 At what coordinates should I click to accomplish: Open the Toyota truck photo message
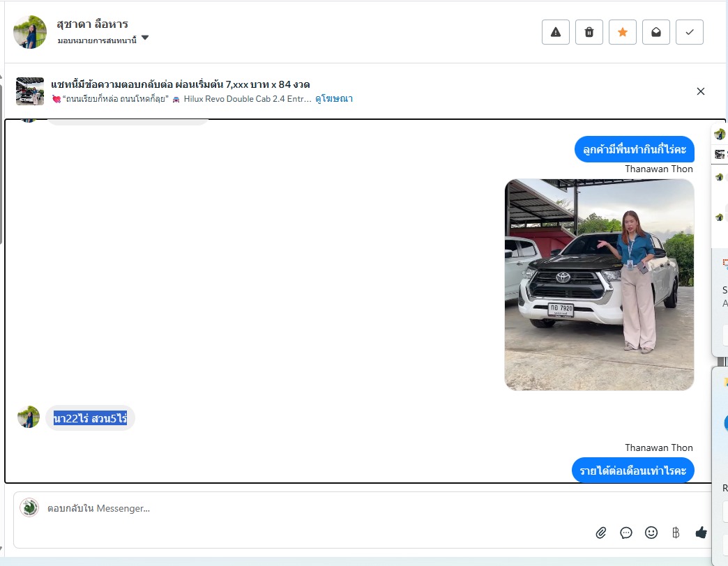point(599,284)
